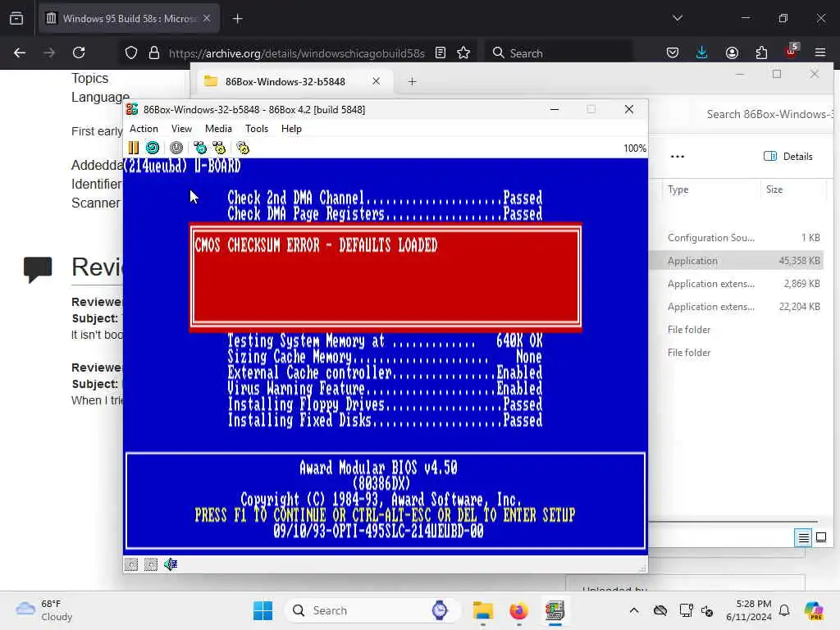The height and width of the screenshot is (630, 840).
Task: Open the 86Box View menu
Action: [181, 129]
